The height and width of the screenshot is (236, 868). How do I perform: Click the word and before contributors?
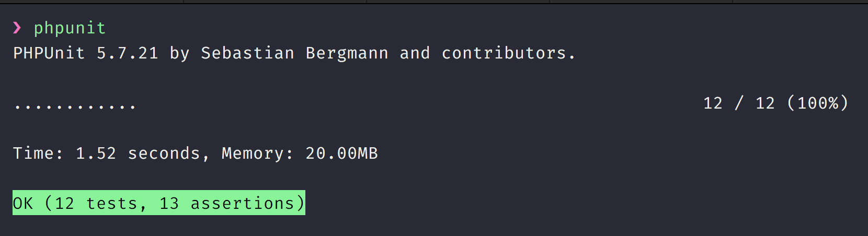(415, 53)
